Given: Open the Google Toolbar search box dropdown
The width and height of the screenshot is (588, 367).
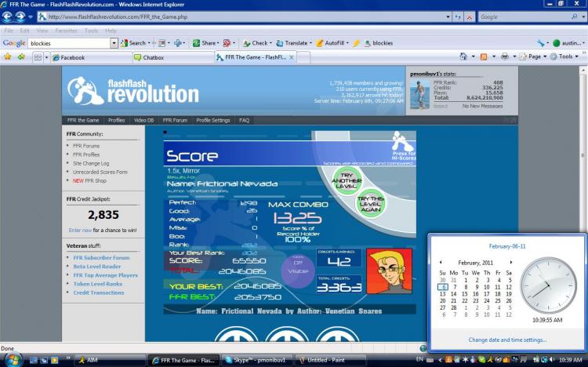Looking at the screenshot, I should (x=114, y=43).
